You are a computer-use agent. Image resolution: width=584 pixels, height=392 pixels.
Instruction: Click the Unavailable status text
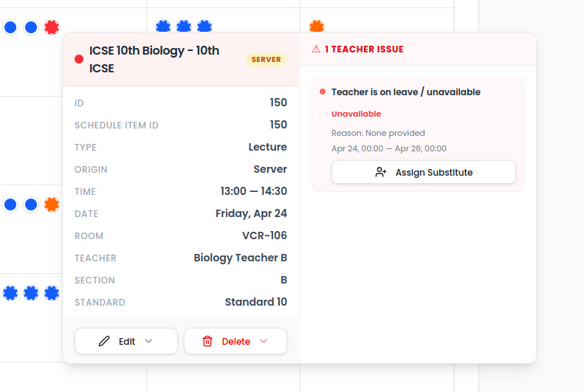(x=356, y=114)
